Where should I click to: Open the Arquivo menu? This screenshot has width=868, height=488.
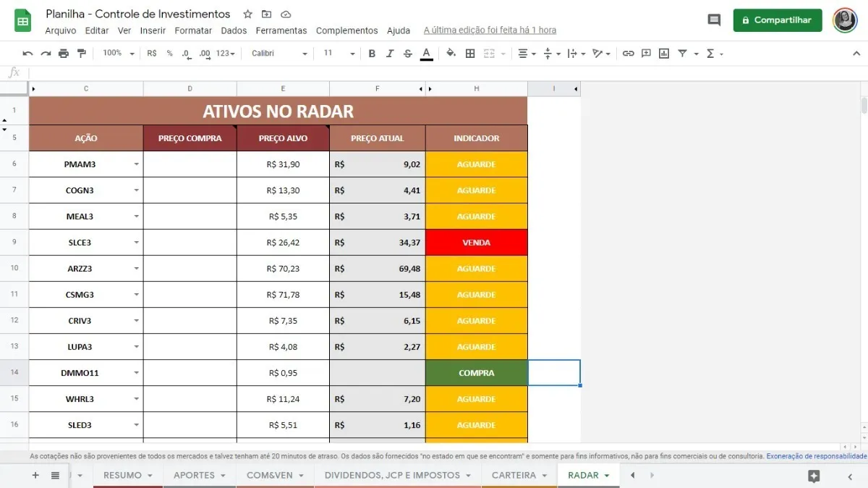click(x=60, y=30)
